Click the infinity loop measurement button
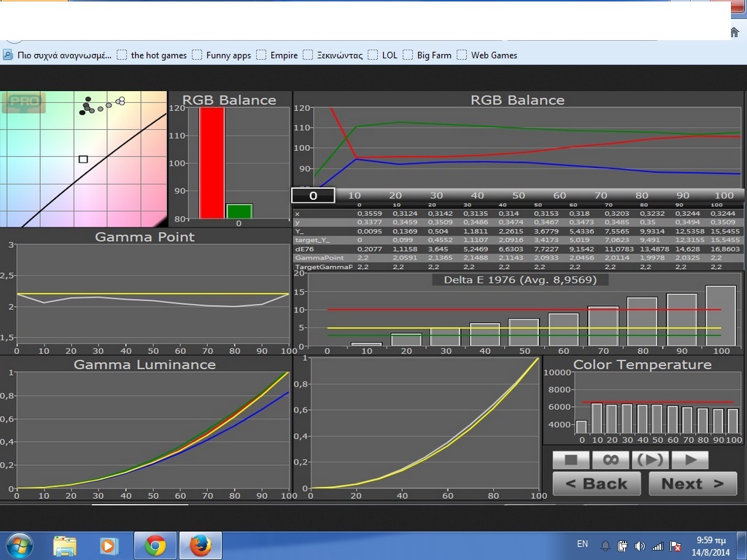This screenshot has width=747, height=560. pos(611,460)
